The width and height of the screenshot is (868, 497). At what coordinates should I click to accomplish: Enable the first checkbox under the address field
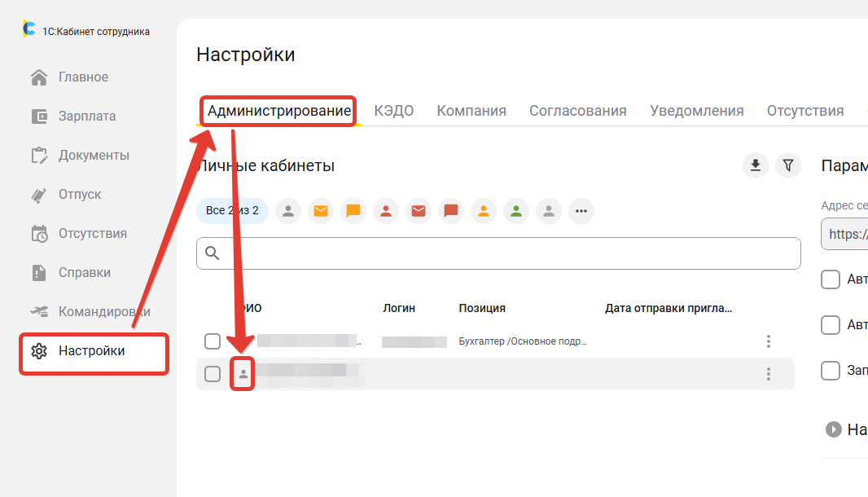coord(831,279)
